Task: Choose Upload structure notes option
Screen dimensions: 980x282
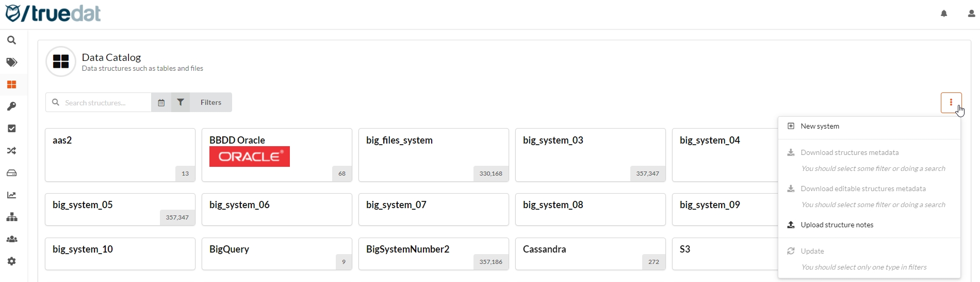Action: point(837,225)
